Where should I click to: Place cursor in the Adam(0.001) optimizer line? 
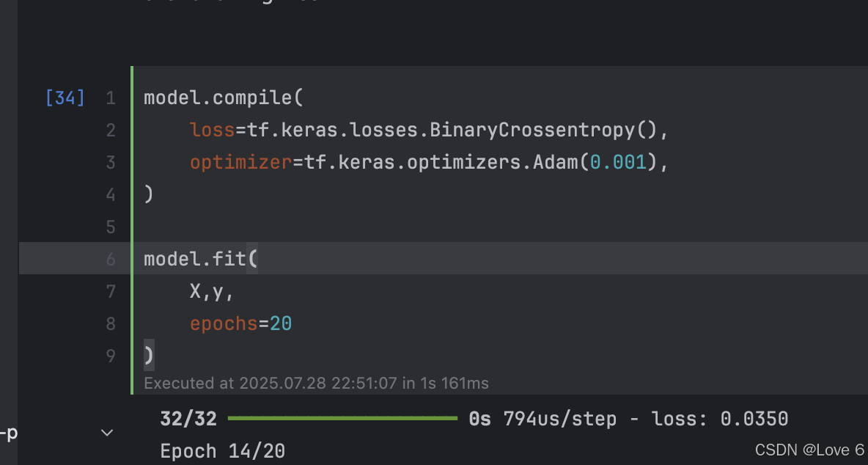coord(430,162)
